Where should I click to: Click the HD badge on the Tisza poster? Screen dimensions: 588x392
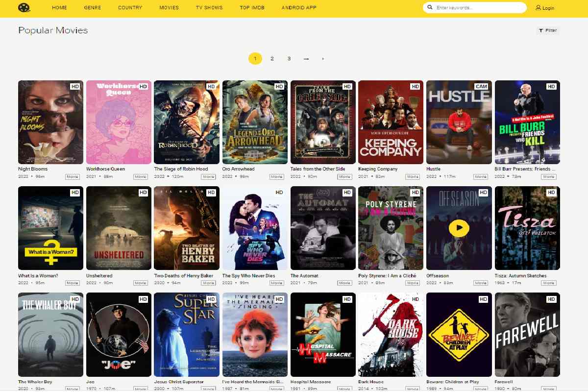coord(551,193)
